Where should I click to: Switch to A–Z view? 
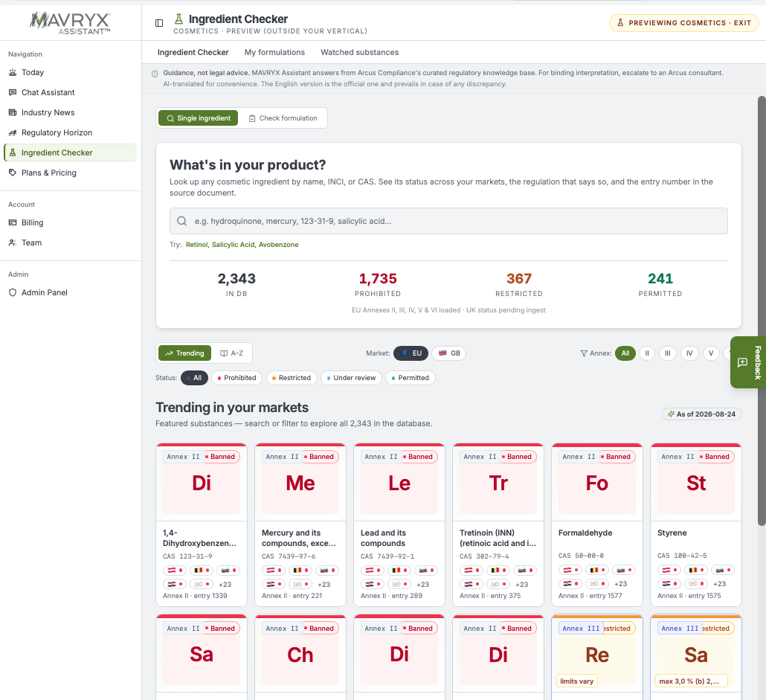(x=231, y=353)
